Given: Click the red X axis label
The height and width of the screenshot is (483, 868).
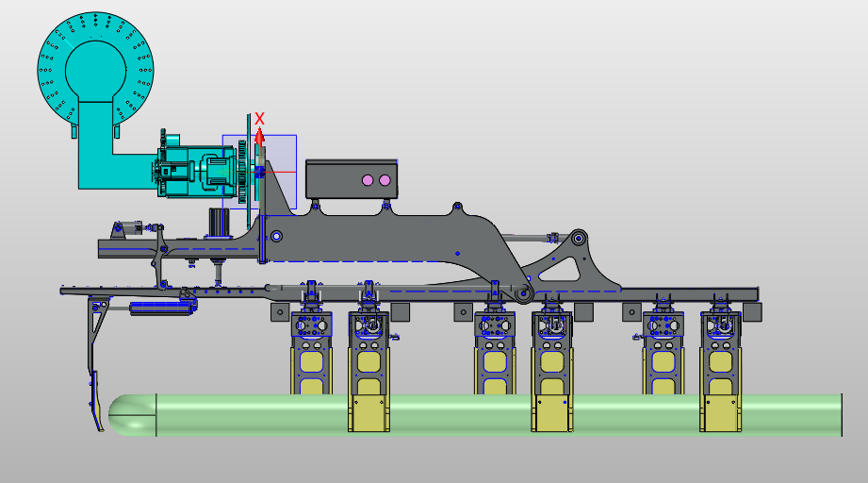Looking at the screenshot, I should pos(259,119).
